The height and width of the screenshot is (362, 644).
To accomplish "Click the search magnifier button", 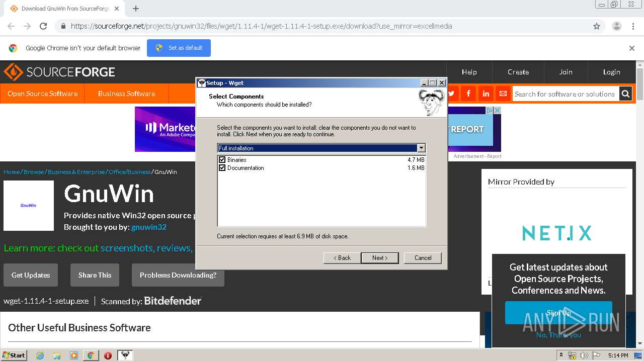I will click(625, 94).
